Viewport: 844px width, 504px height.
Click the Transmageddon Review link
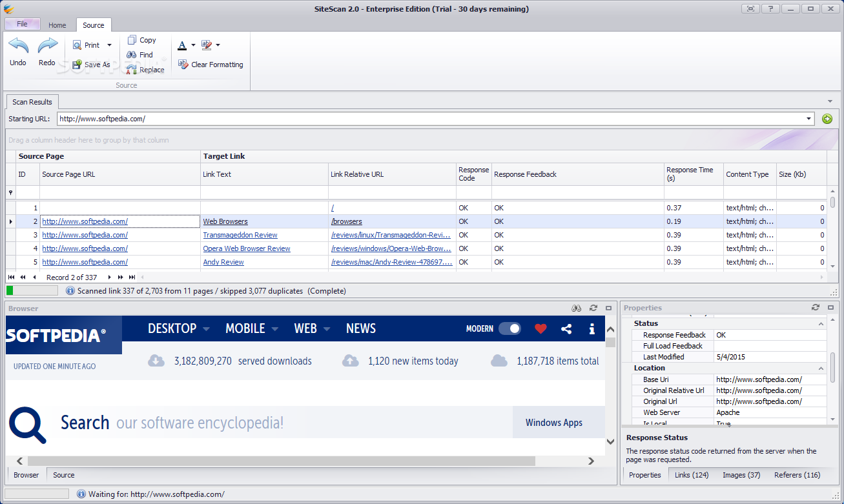click(x=240, y=235)
